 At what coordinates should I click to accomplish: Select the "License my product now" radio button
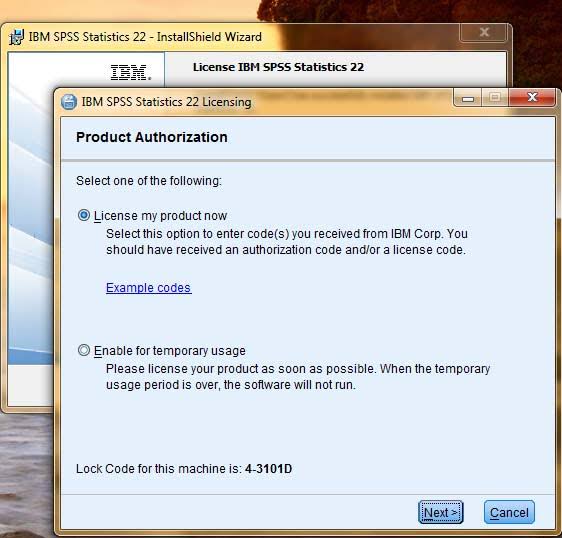(84, 215)
